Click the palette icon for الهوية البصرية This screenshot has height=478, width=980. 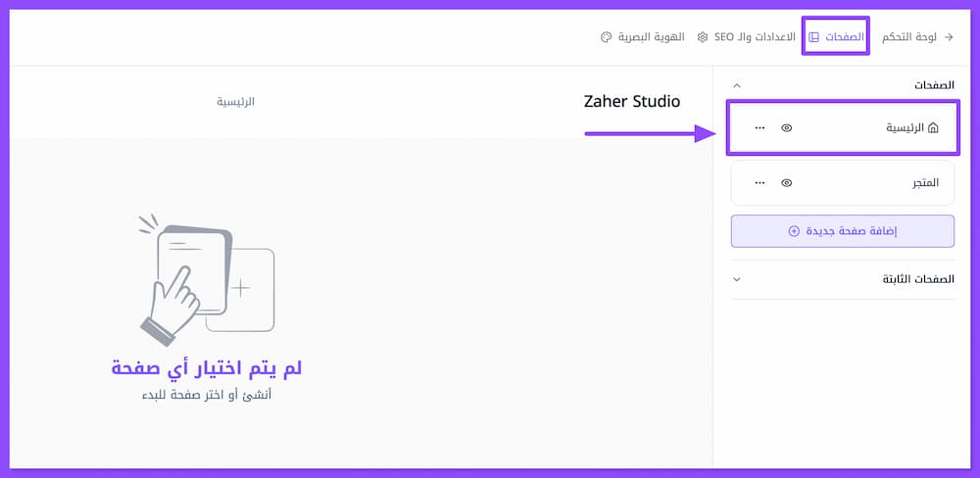(606, 37)
